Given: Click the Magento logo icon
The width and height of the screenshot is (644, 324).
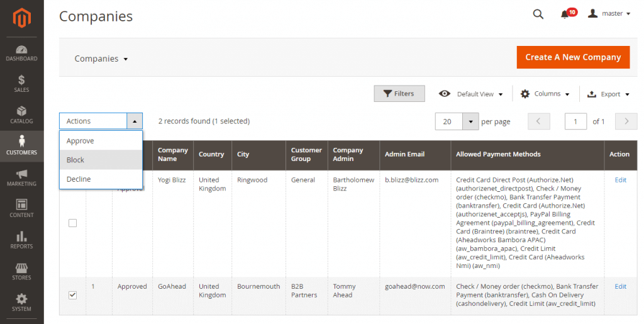Looking at the screenshot, I should pos(21,19).
